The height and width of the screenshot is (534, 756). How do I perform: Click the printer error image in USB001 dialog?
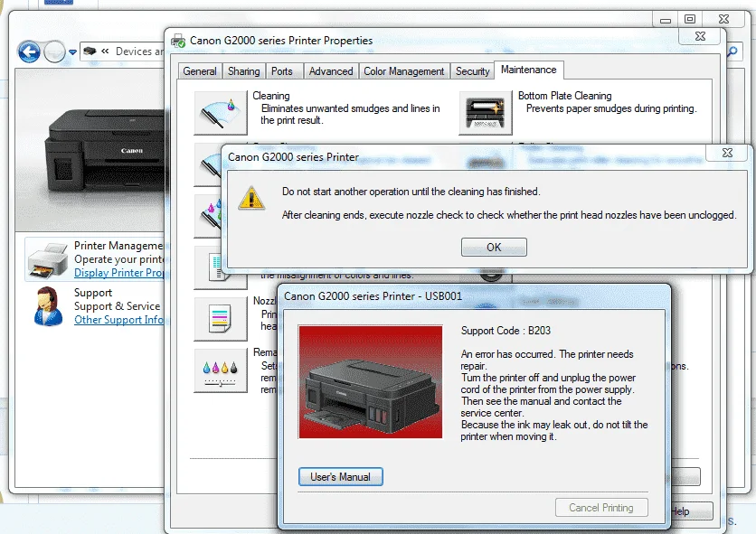[370, 381]
